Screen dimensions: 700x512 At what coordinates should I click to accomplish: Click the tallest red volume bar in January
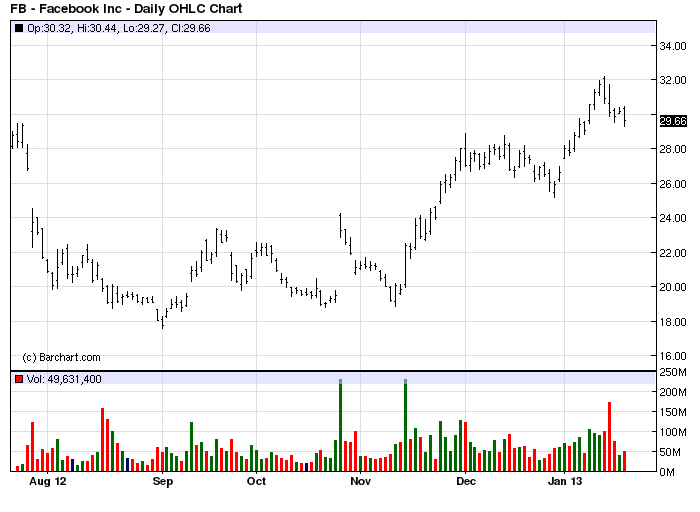[x=609, y=437]
